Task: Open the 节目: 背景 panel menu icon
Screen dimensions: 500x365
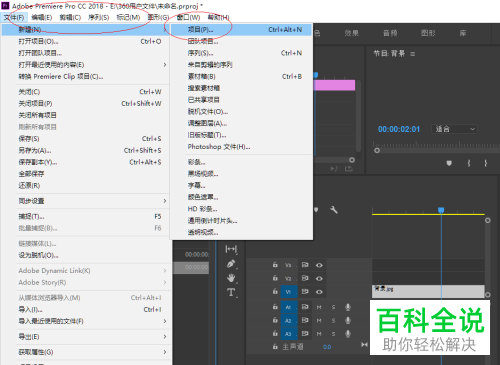Action: click(413, 54)
